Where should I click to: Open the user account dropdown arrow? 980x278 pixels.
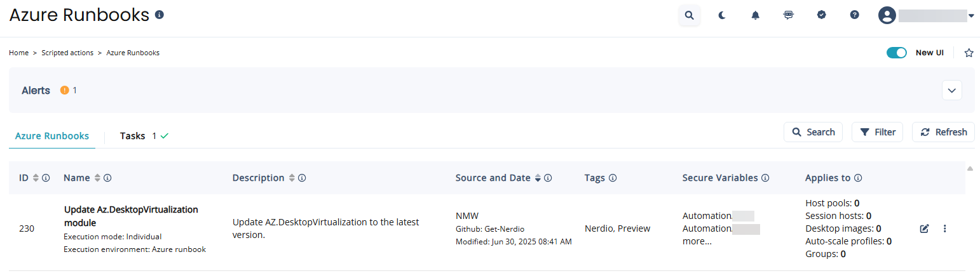(x=972, y=16)
